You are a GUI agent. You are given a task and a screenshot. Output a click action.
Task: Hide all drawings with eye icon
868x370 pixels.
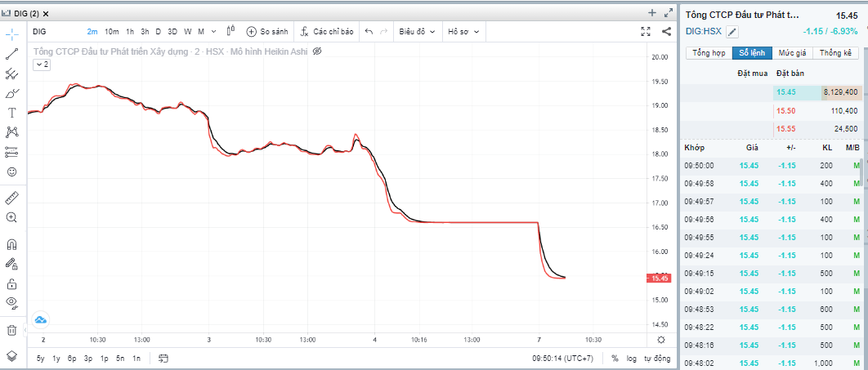coord(12,303)
